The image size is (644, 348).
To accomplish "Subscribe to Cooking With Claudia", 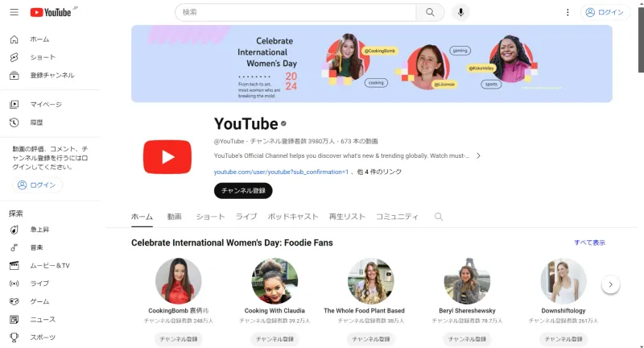I will 275,339.
